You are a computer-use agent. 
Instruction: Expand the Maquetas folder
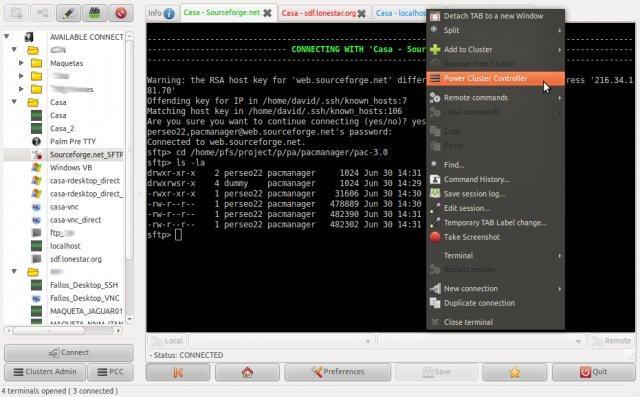(21, 63)
